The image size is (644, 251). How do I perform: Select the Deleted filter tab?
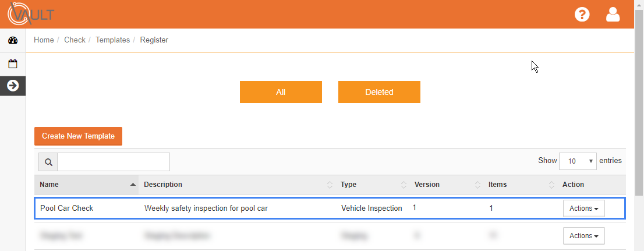point(379,92)
